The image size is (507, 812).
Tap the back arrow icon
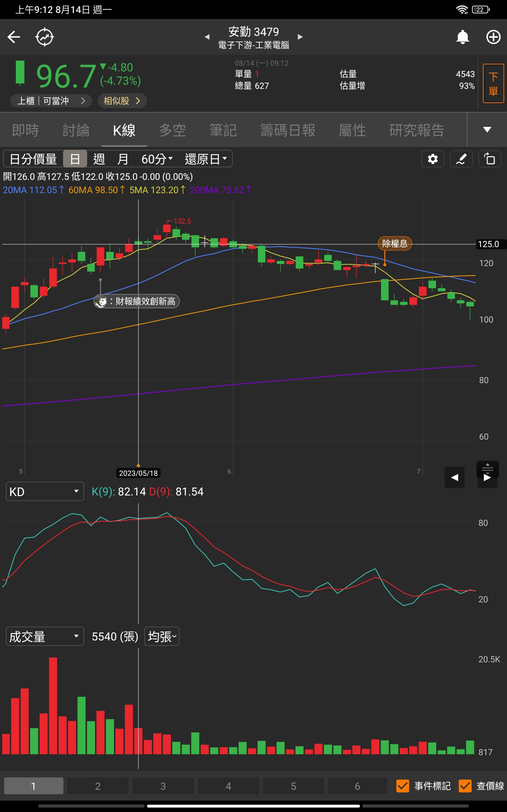14,37
